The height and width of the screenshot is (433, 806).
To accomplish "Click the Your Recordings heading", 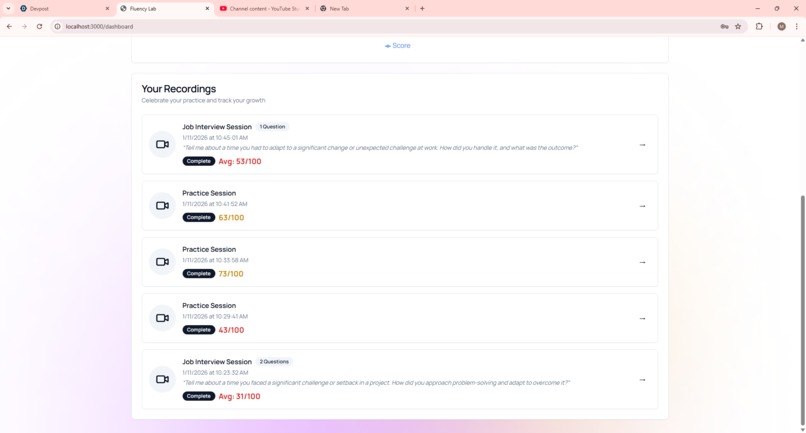I will pyautogui.click(x=179, y=89).
